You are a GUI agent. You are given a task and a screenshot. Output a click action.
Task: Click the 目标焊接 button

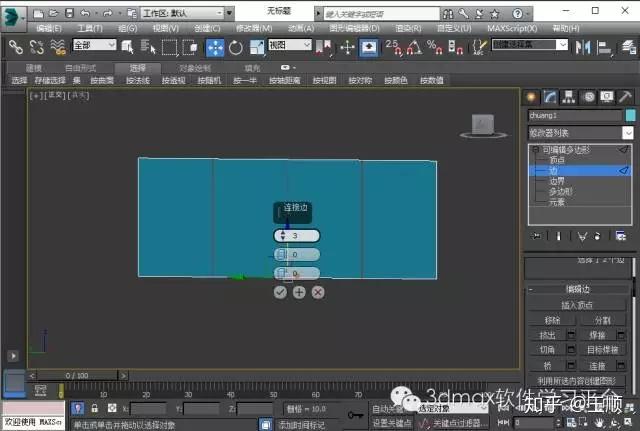[602, 350]
